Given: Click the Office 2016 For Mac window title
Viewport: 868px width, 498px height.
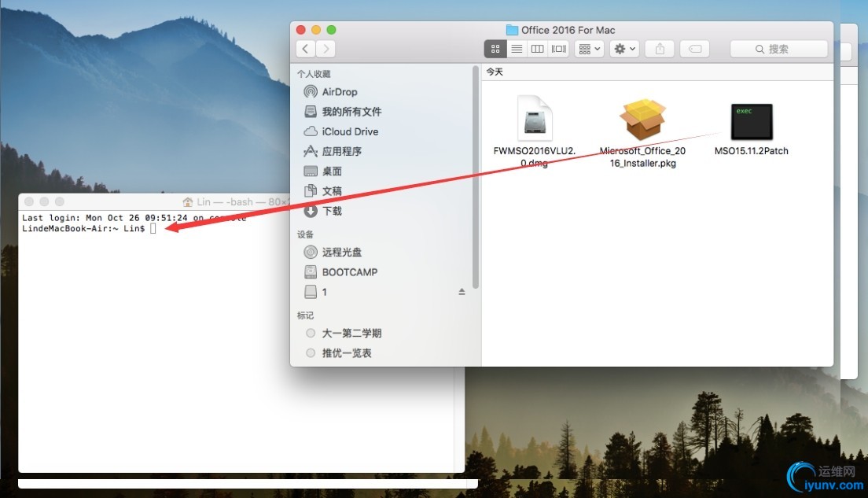Looking at the screenshot, I should click(x=568, y=30).
